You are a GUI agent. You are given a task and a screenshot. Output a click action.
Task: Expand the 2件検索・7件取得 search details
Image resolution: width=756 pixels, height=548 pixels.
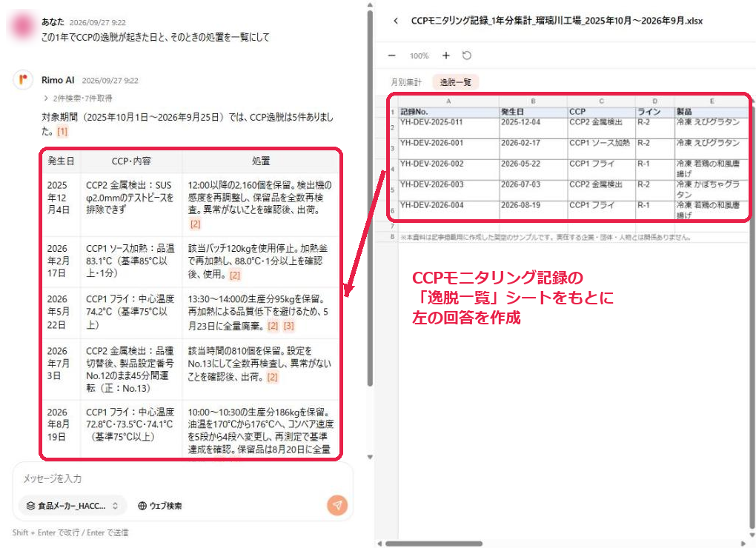78,98
